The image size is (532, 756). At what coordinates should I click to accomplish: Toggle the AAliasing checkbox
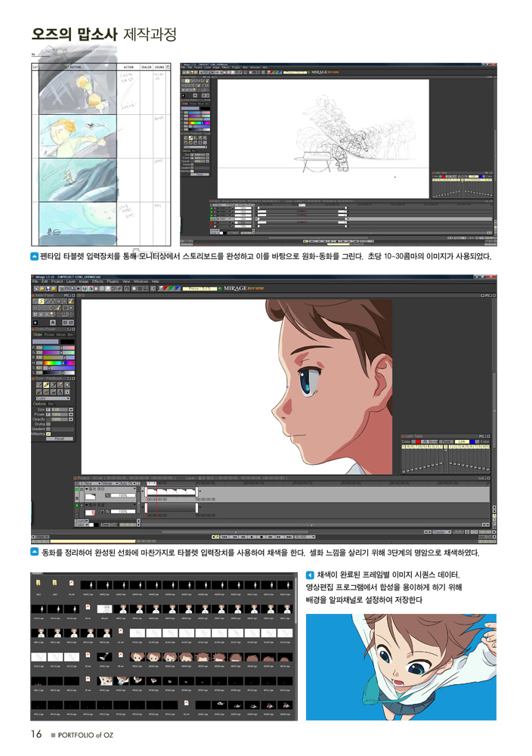click(48, 434)
